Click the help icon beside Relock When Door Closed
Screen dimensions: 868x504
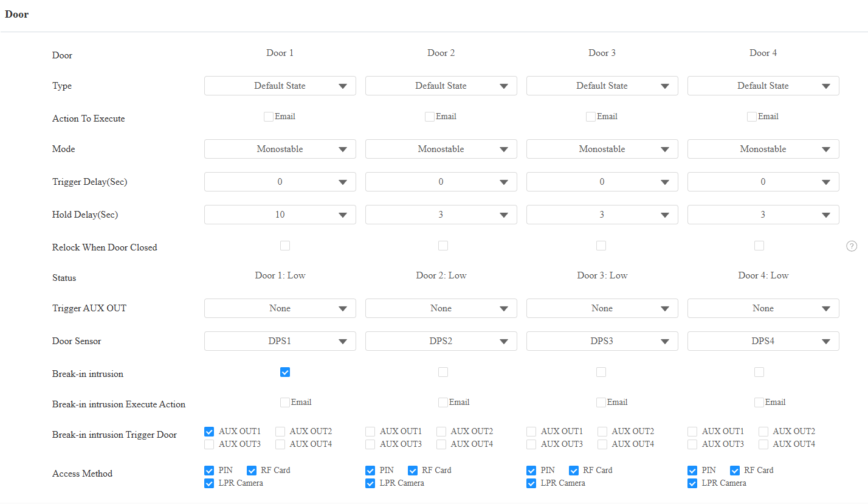coord(852,246)
